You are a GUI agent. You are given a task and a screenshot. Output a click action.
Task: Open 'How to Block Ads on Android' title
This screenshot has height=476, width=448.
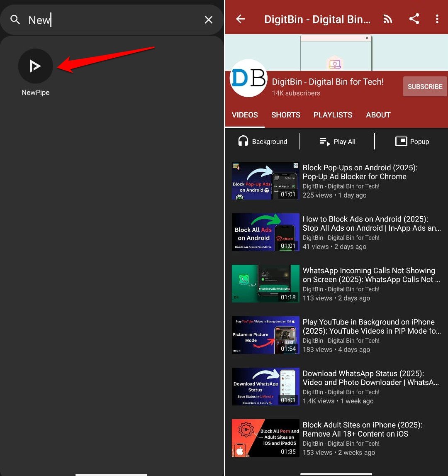click(372, 224)
